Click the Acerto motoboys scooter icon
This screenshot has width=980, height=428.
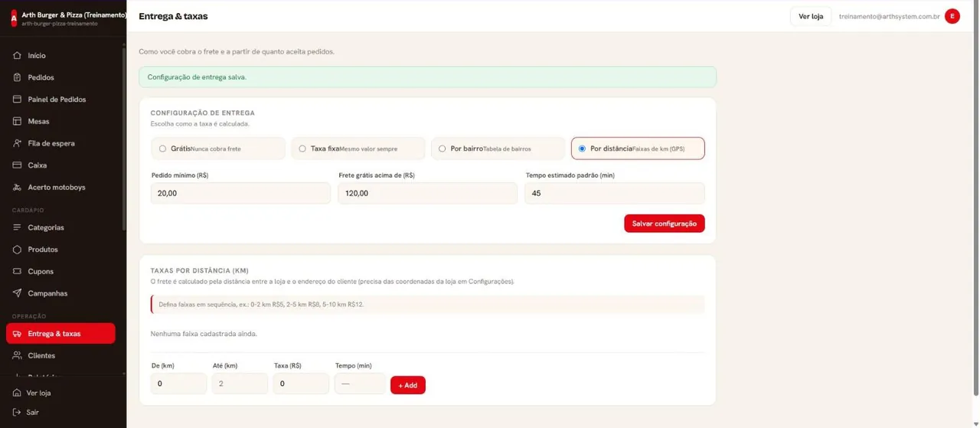point(18,187)
